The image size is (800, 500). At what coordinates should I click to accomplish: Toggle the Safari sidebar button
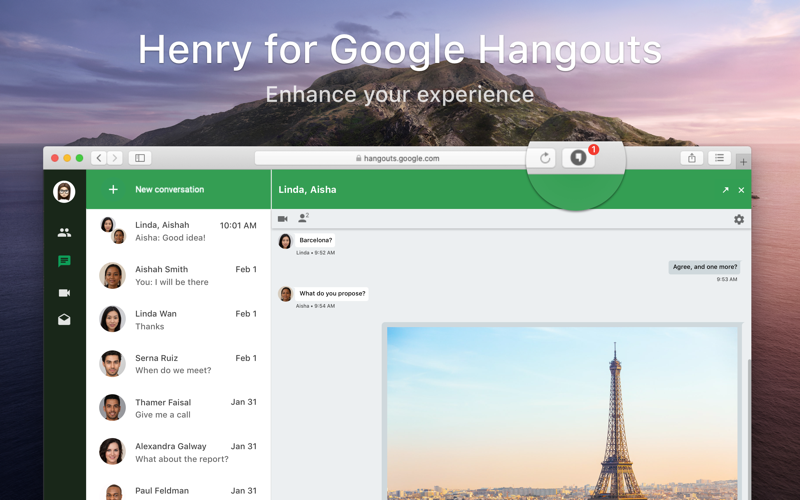140,158
